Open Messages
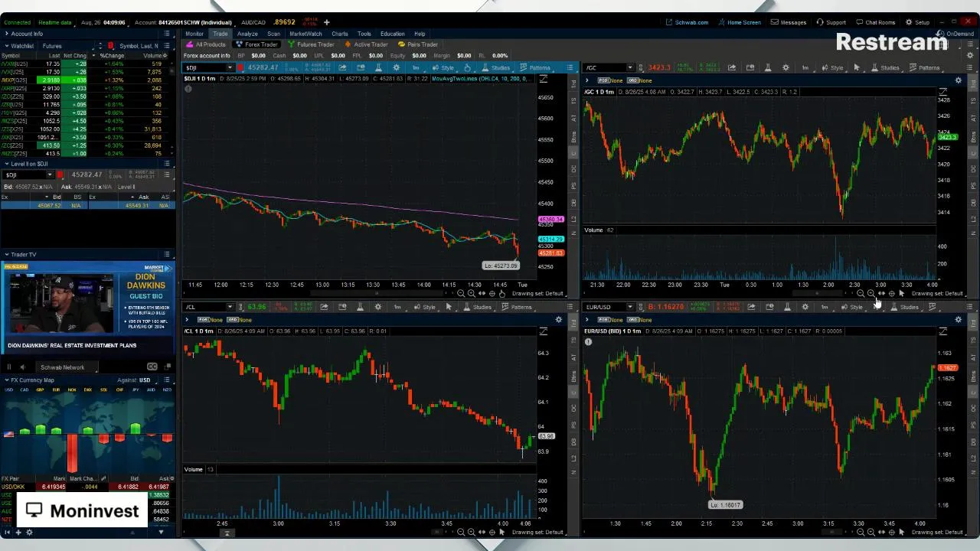Image resolution: width=980 pixels, height=551 pixels. pyautogui.click(x=789, y=22)
